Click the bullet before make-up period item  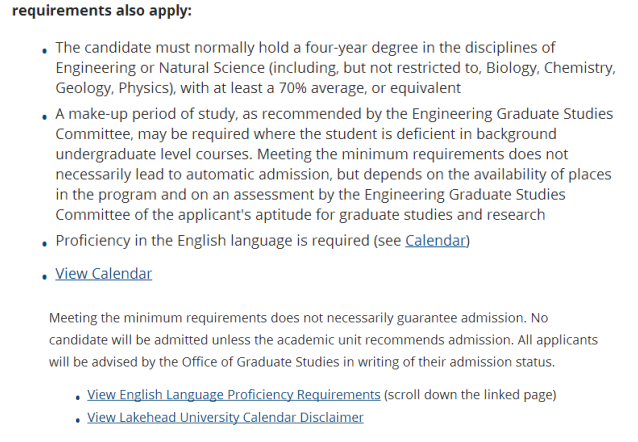tap(44, 118)
